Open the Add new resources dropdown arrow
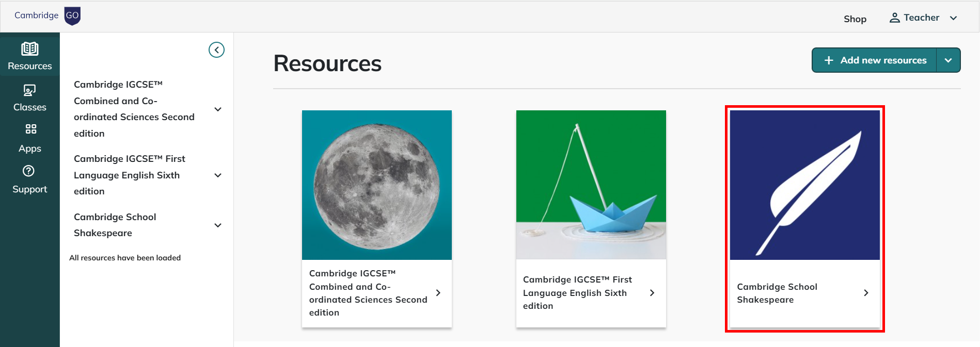Screen dimensions: 980x347 click(x=949, y=60)
